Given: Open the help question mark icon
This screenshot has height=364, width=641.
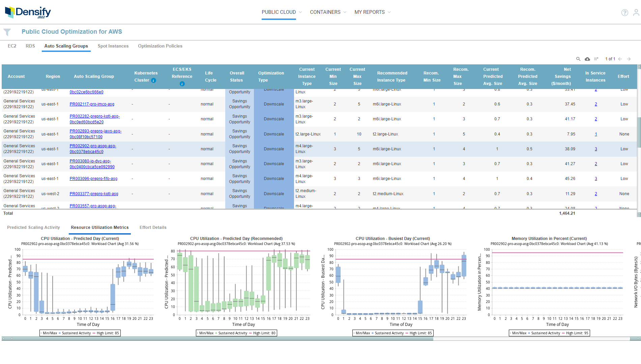Looking at the screenshot, I should [624, 12].
